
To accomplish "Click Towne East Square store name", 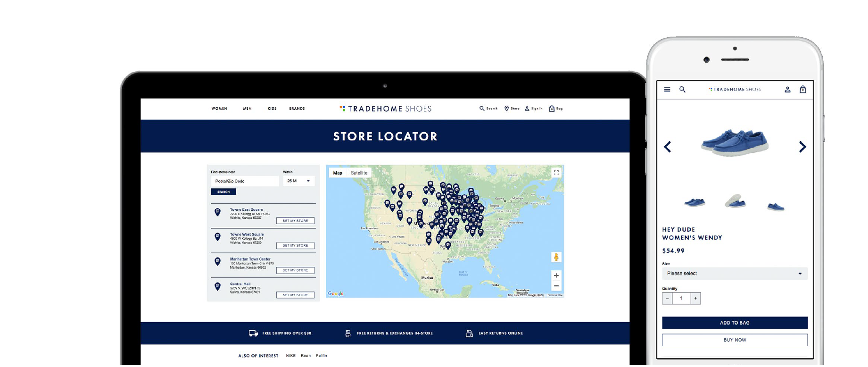I will 247,209.
